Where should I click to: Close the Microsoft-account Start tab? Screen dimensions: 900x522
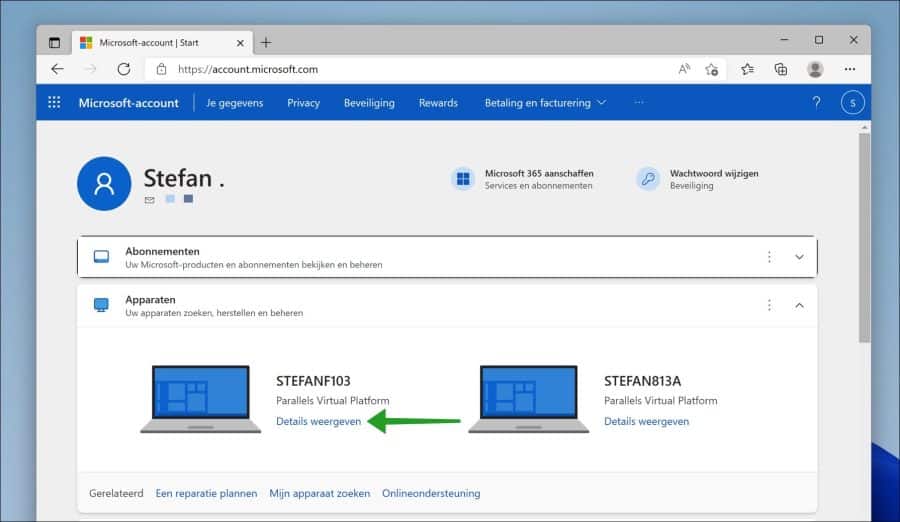point(240,43)
